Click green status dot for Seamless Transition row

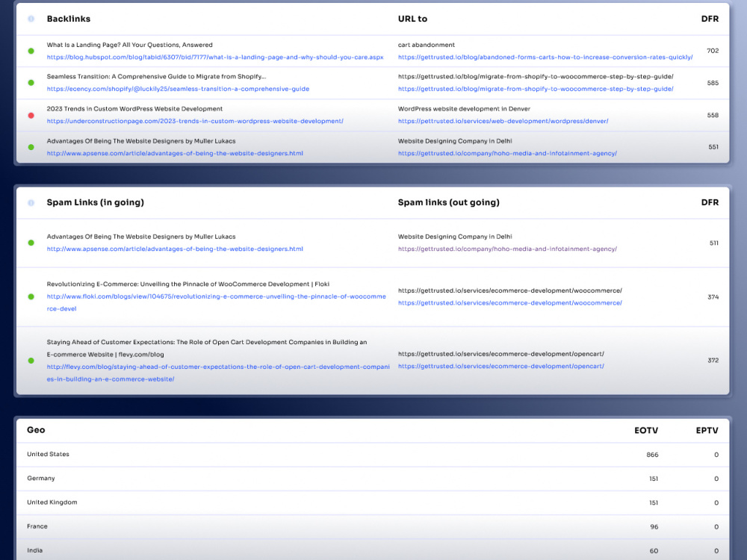tap(31, 83)
